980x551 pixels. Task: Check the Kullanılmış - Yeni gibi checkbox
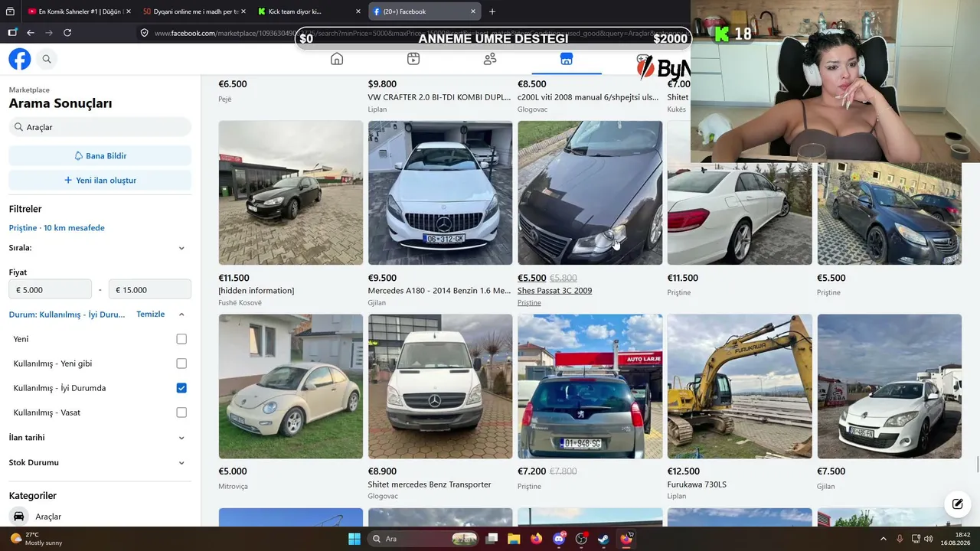[181, 364]
